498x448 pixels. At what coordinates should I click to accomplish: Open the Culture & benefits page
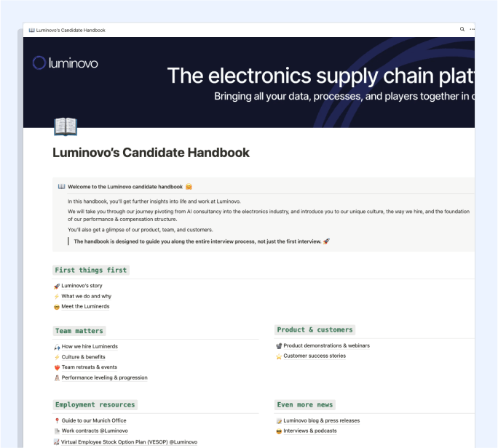83,356
